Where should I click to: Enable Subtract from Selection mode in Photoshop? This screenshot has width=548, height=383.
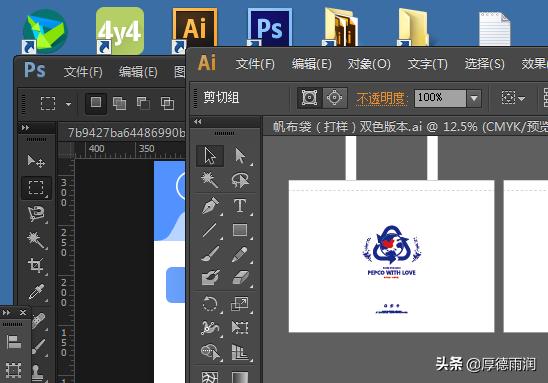click(x=143, y=103)
